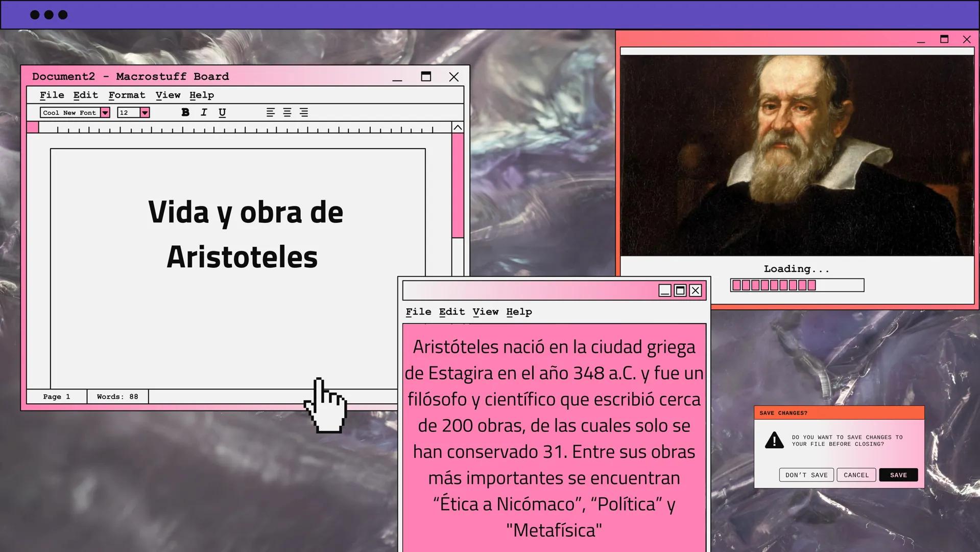
Task: Open the Help menu in the pink panel
Action: tap(519, 311)
